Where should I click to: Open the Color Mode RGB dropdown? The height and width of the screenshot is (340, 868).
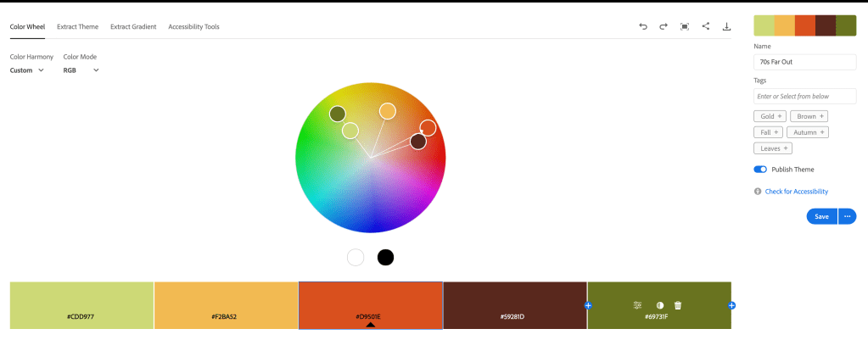pos(81,70)
